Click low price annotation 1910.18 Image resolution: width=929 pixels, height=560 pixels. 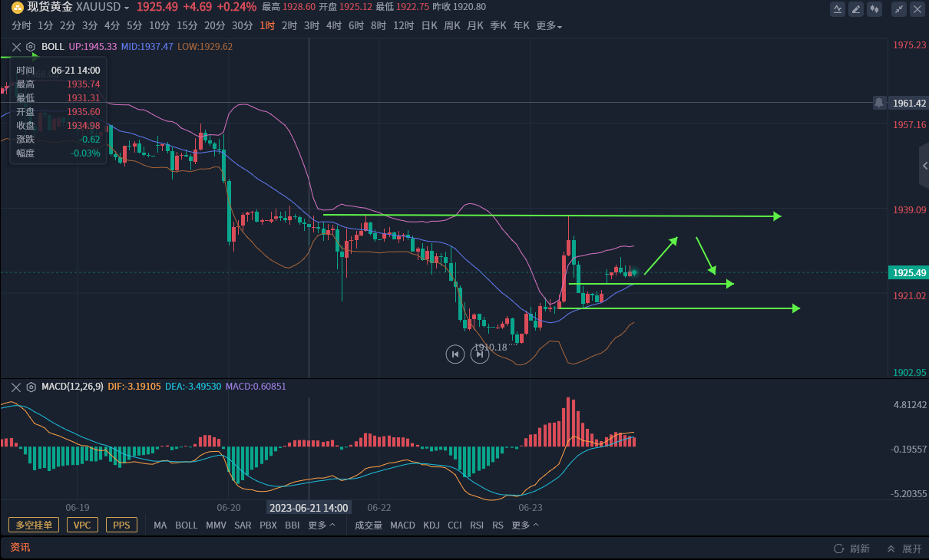coord(491,348)
